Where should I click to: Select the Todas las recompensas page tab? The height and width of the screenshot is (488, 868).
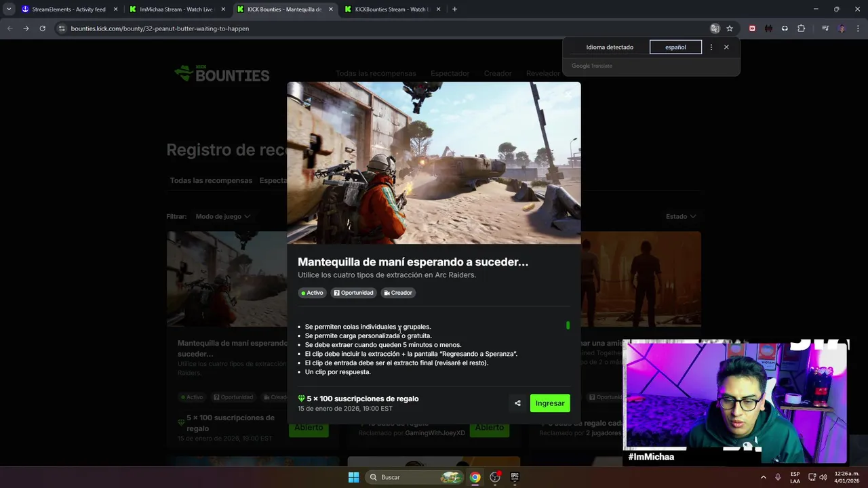(x=211, y=180)
